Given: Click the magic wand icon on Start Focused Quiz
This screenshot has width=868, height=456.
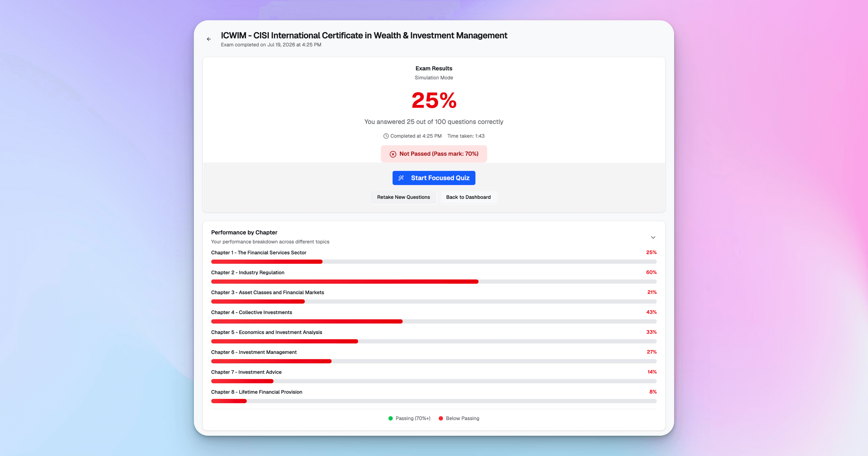Looking at the screenshot, I should [x=401, y=178].
